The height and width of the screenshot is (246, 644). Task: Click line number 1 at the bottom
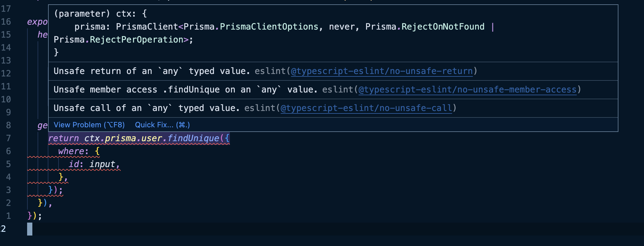[8, 216]
